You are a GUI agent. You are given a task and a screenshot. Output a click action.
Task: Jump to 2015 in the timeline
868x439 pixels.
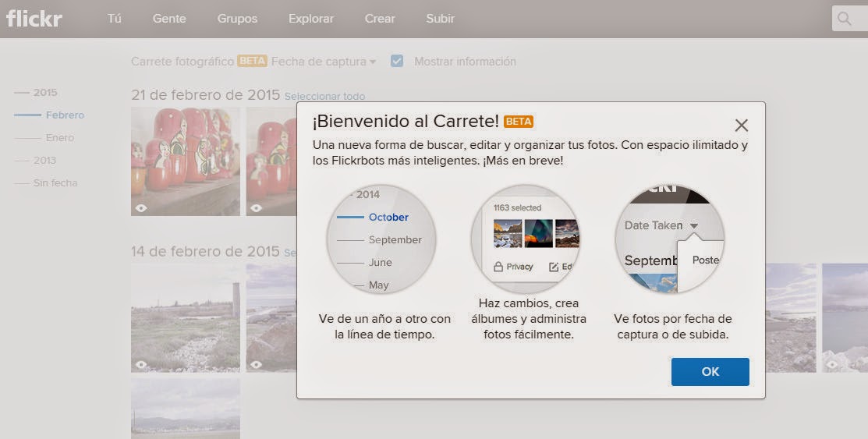(x=44, y=93)
